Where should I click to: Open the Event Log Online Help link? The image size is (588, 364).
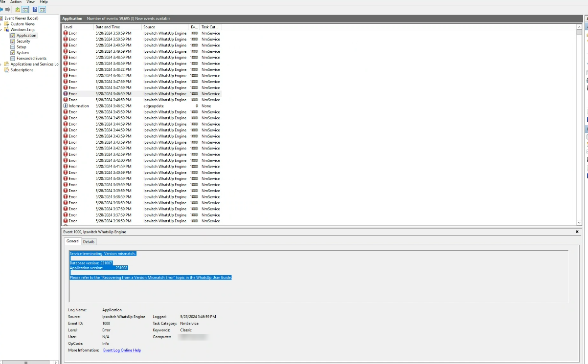(122, 350)
